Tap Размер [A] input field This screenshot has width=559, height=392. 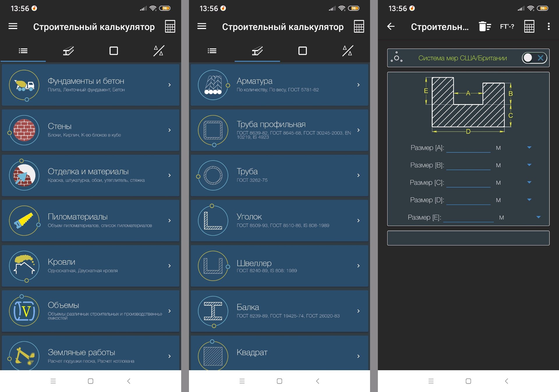468,148
